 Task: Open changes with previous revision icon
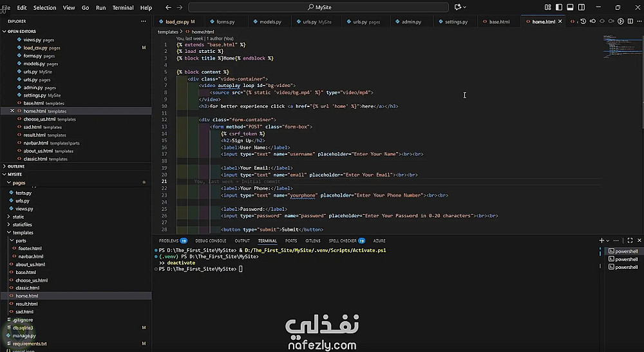[x=592, y=21]
